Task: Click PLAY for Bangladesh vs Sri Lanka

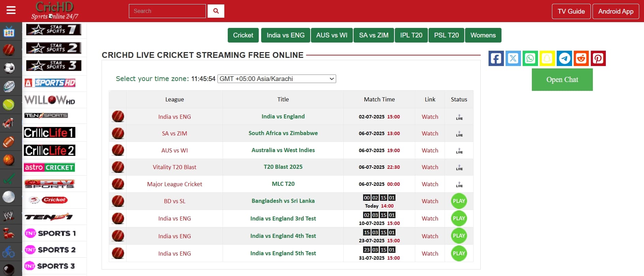Action: coord(459,201)
